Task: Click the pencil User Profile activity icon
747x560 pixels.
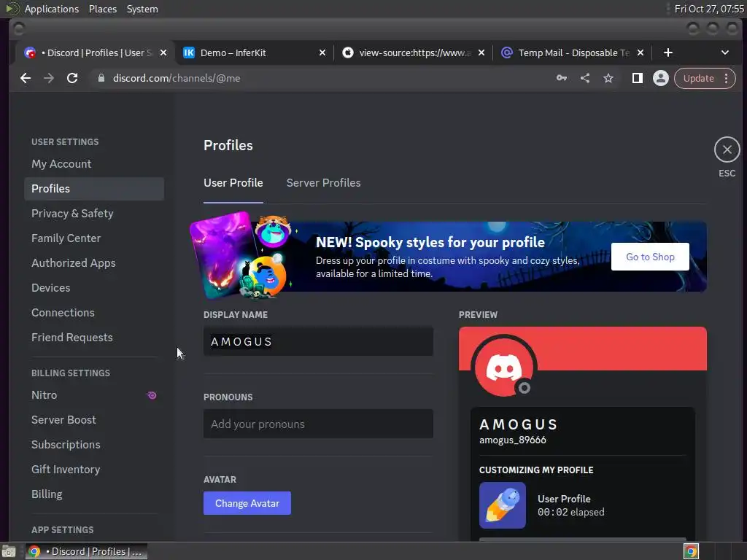Action: tap(502, 505)
